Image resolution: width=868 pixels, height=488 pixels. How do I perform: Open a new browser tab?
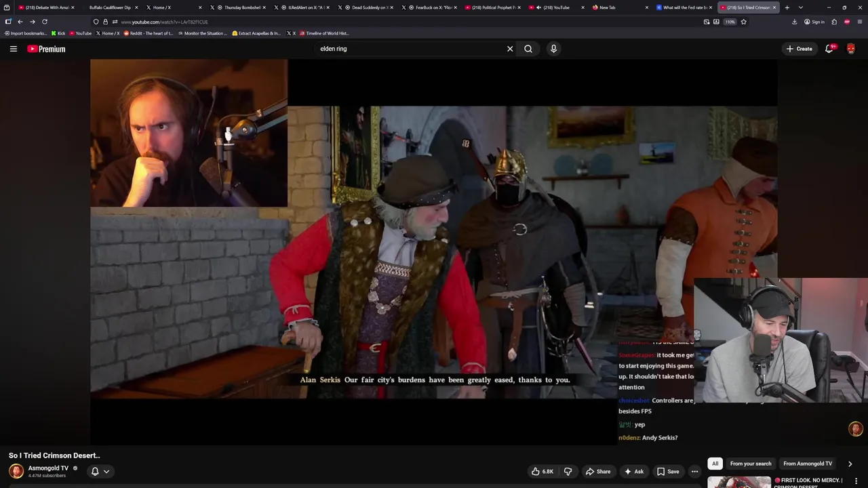click(787, 7)
